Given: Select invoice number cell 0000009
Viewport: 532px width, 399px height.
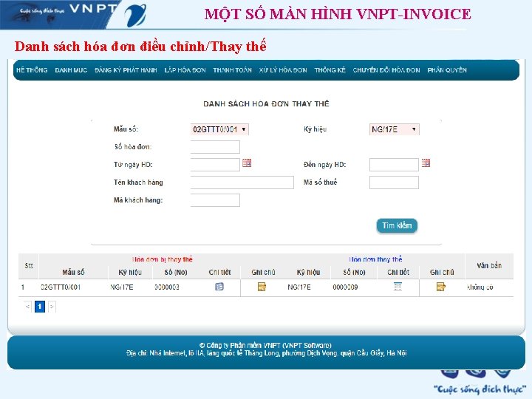Looking at the screenshot, I should [x=345, y=287].
